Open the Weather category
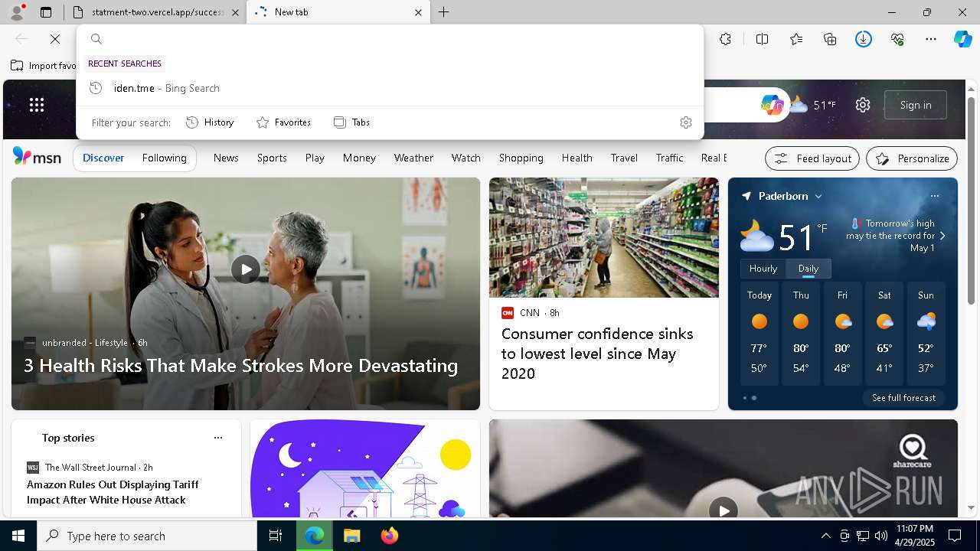Image resolution: width=980 pixels, height=551 pixels. coord(413,158)
